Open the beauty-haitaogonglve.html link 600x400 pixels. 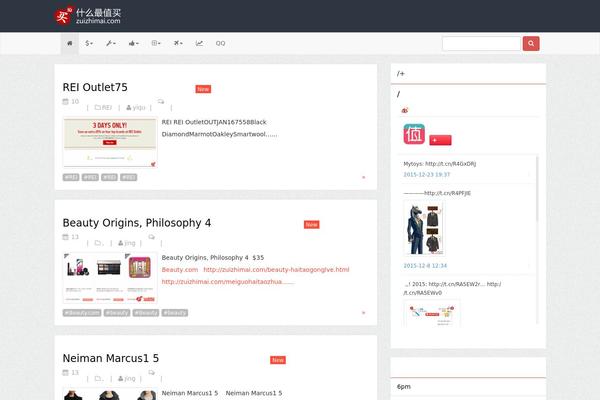coord(276,270)
